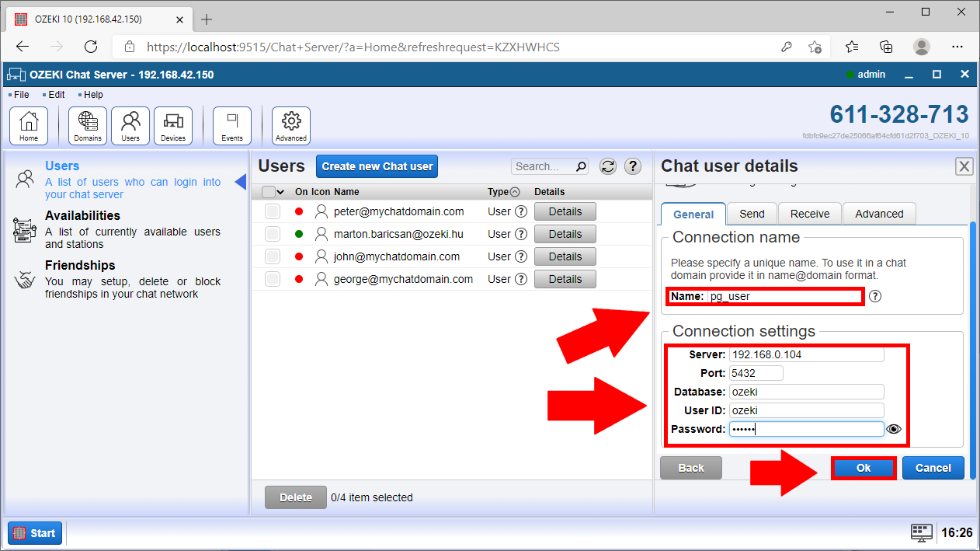This screenshot has width=980, height=551.
Task: Sort list using Type column arrow
Action: (514, 192)
